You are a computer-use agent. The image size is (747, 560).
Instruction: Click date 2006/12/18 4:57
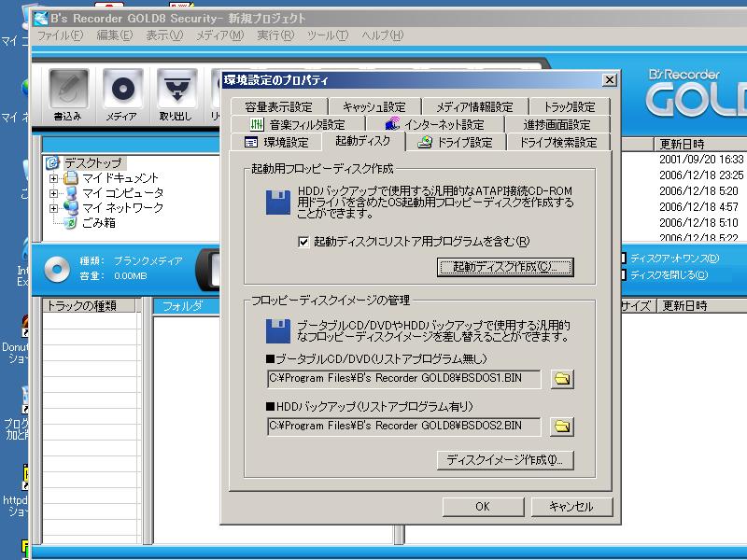pyautogui.click(x=698, y=207)
